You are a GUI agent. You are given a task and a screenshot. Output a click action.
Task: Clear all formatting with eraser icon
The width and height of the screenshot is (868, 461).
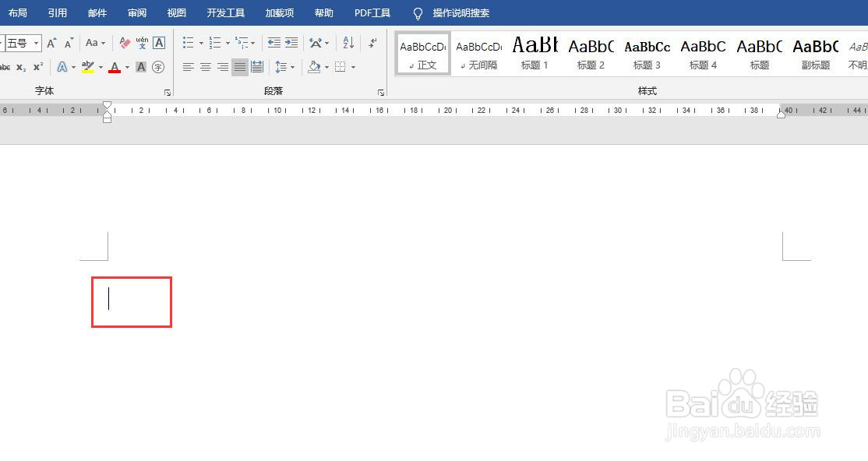(x=125, y=43)
